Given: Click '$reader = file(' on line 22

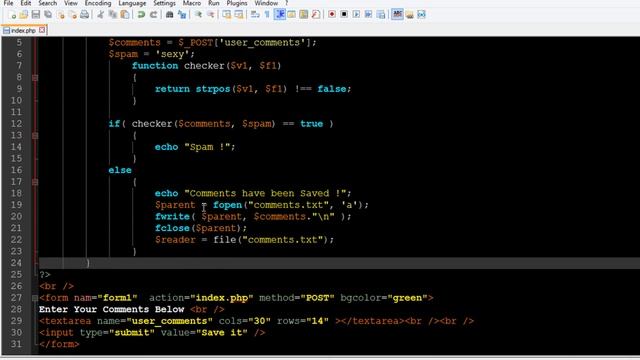Looking at the screenshot, I should pyautogui.click(x=198, y=240).
